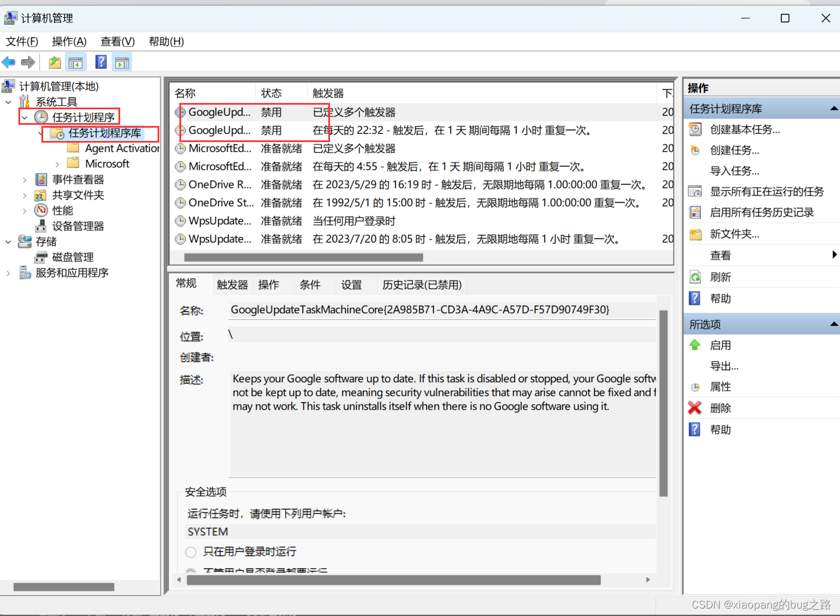The height and width of the screenshot is (616, 840).
Task: Click the 磁盘管理 icon in tree
Action: tap(41, 257)
